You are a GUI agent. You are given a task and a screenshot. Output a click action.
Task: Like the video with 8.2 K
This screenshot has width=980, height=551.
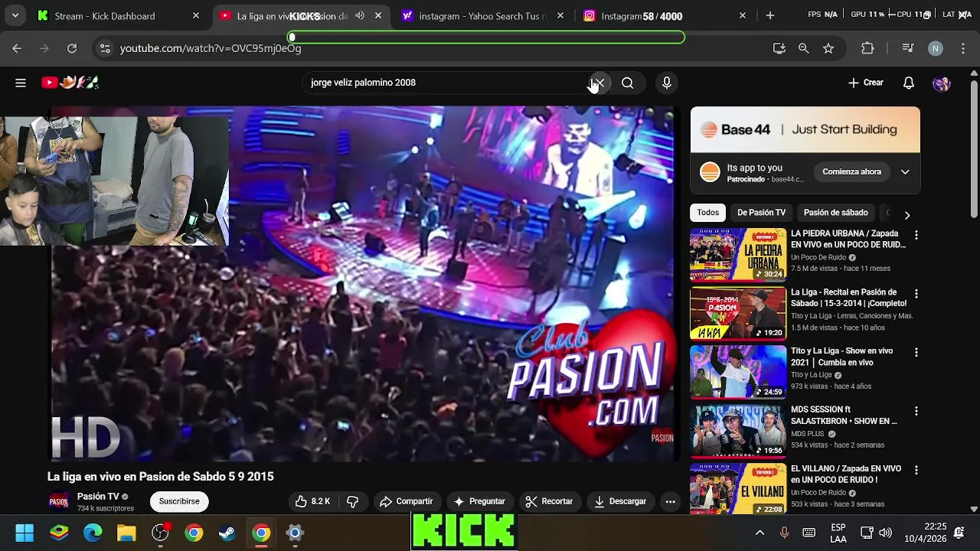[312, 501]
